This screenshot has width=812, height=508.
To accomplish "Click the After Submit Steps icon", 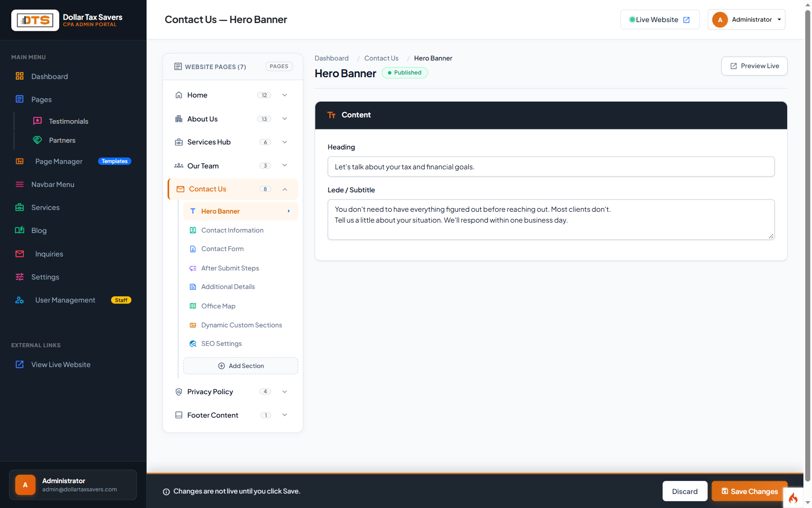I will point(193,268).
